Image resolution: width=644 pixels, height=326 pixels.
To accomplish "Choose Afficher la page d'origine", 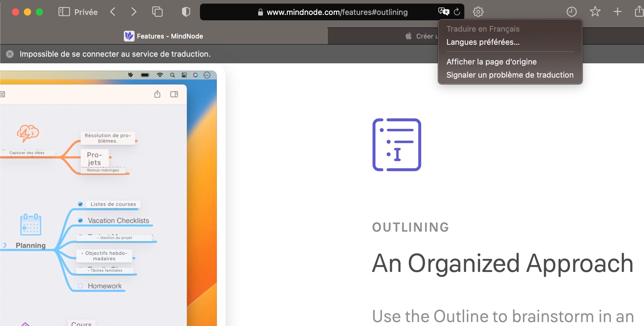I will [491, 62].
